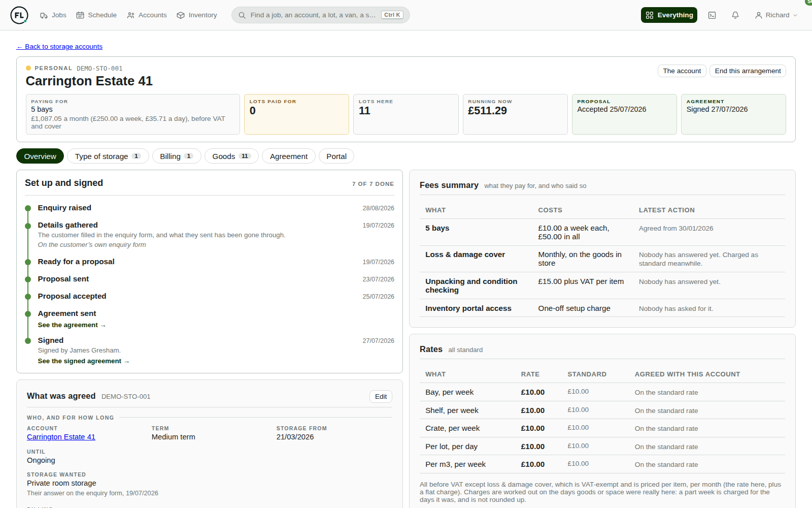Click the 5 bays fees row
Viewport: 812px width, 508px height.
coord(602,232)
